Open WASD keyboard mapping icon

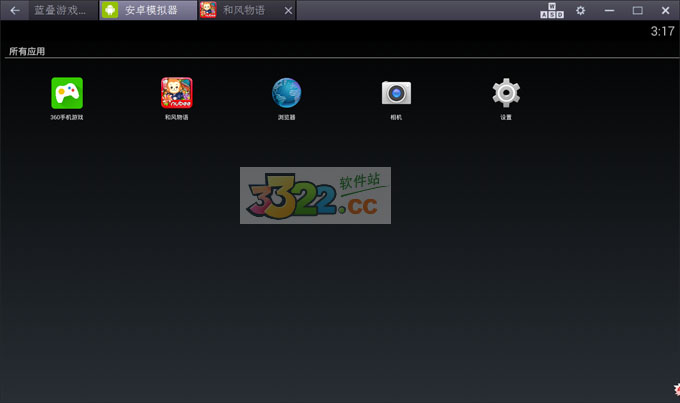tap(552, 10)
